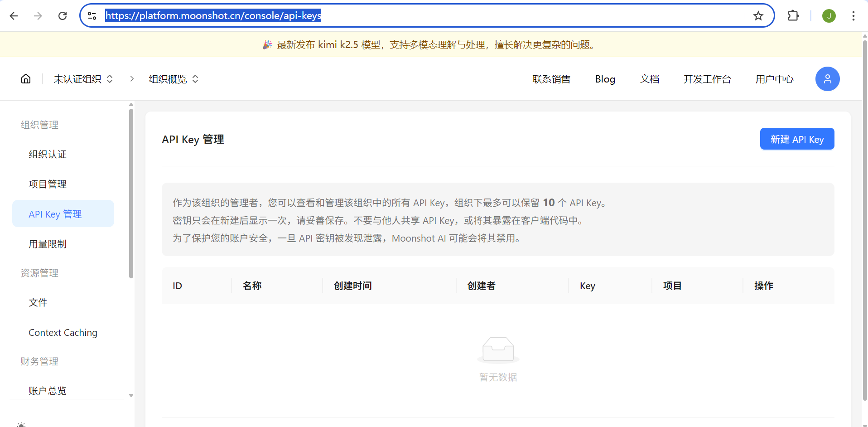868x427 pixels.
Task: Click the 财务管理 sidebar section label
Action: 39,361
